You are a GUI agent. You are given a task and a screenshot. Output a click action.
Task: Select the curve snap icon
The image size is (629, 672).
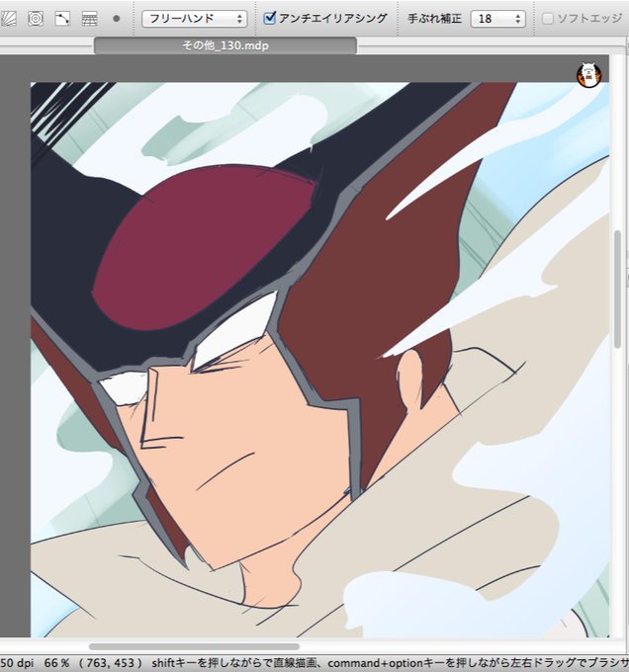[62, 19]
